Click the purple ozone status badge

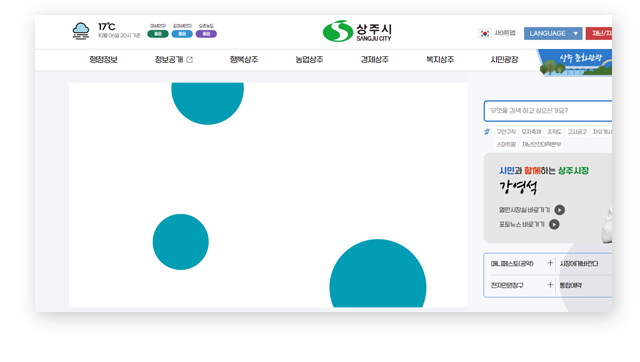coord(206,34)
